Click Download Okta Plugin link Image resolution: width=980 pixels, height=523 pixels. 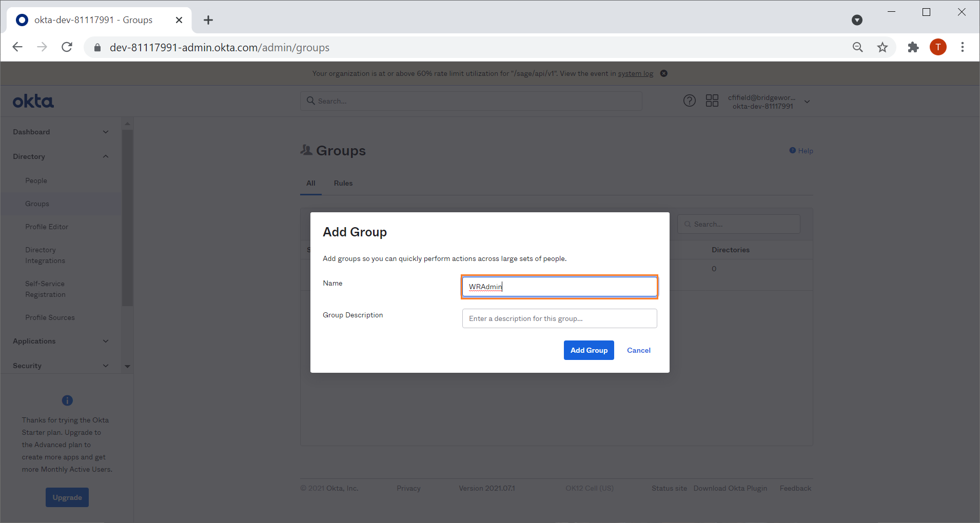tap(730, 488)
